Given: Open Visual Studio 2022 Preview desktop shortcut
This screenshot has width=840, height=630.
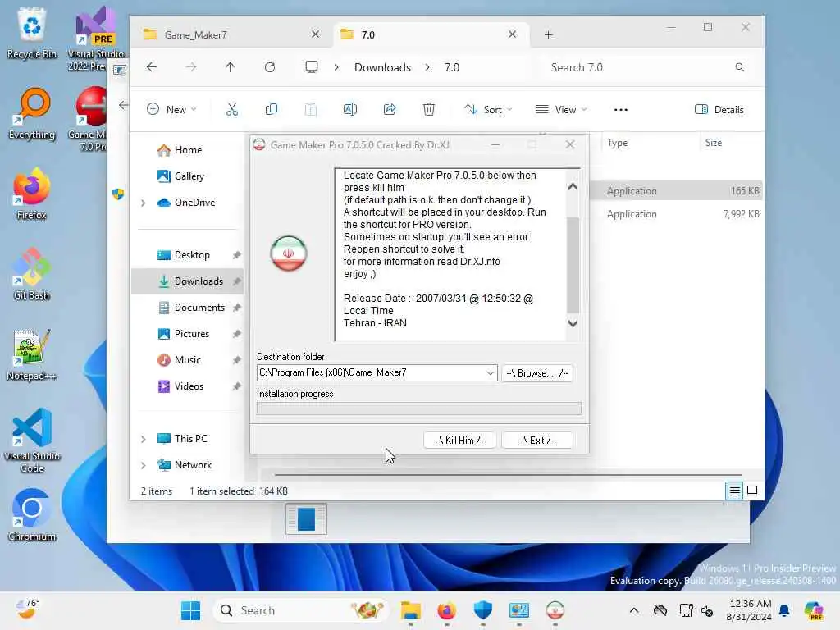Looking at the screenshot, I should click(95, 39).
